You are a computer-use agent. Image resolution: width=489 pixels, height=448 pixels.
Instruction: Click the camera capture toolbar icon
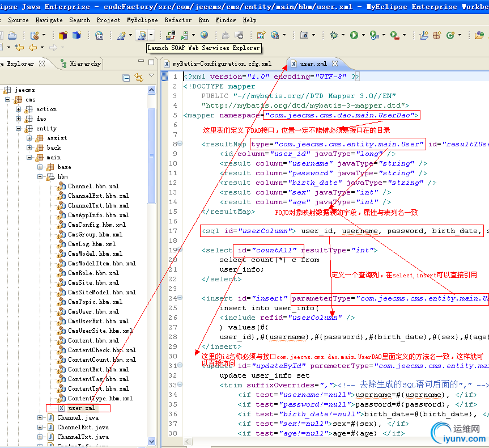[304, 35]
